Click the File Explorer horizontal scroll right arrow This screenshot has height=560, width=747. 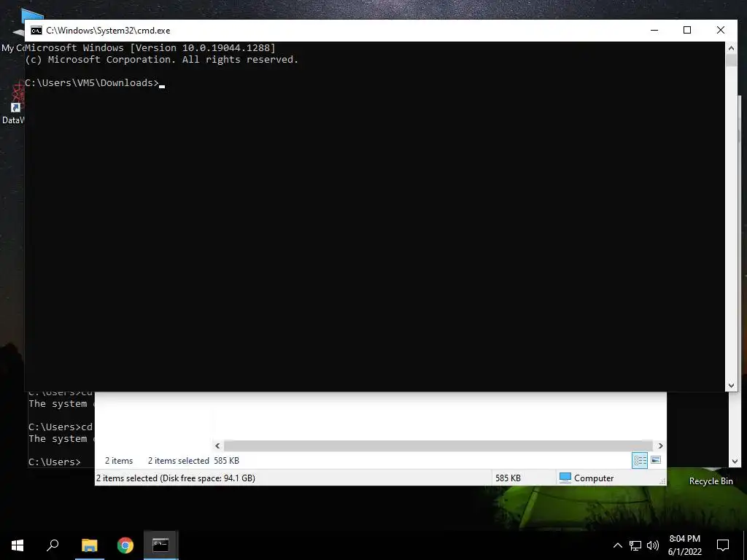[x=660, y=446]
